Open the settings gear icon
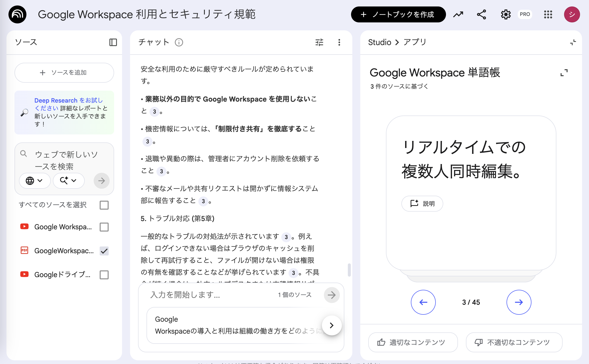 point(506,14)
